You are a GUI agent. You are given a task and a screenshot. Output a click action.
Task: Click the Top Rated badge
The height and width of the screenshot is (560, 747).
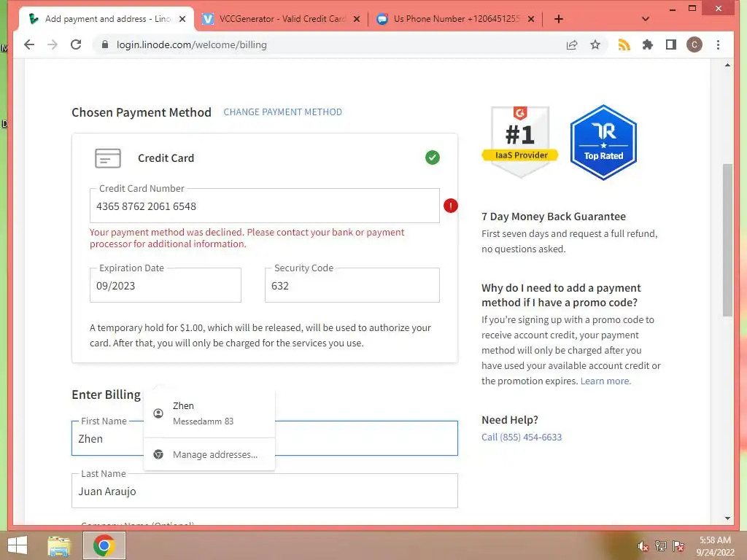coord(603,142)
